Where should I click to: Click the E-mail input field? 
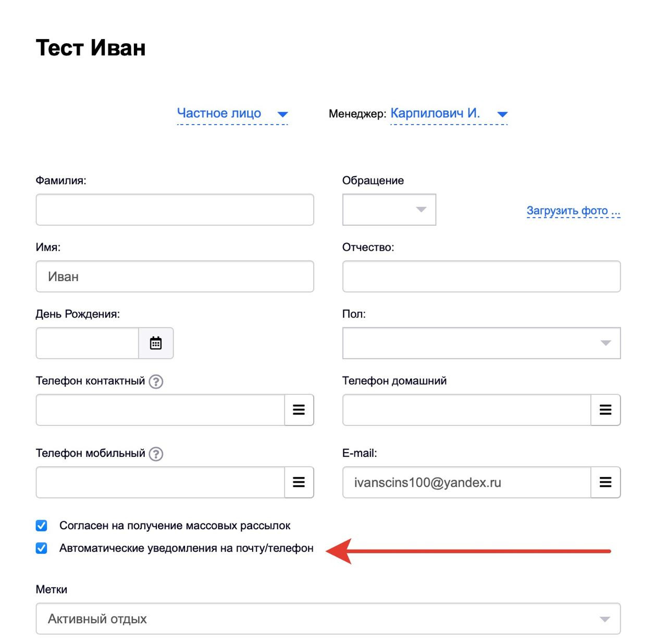coord(466,482)
